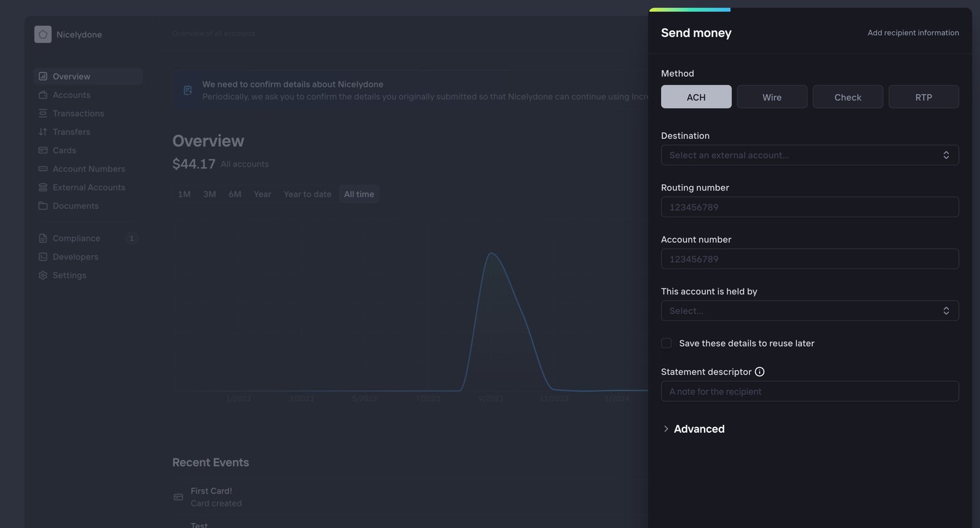This screenshot has height=528, width=980.
Task: Click the First Card! event entry
Action: tap(410, 497)
